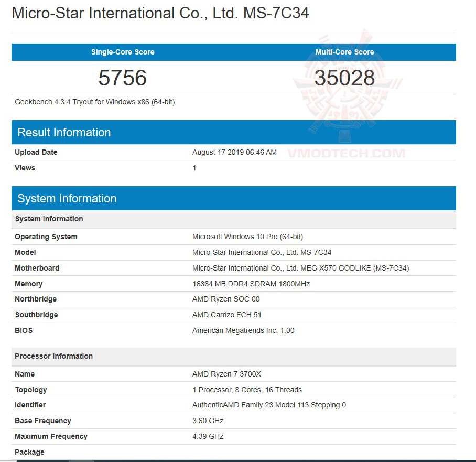Select 1 Processor, 8 Cores, 16 Threads value
This screenshot has width=476, height=462.
[247, 390]
